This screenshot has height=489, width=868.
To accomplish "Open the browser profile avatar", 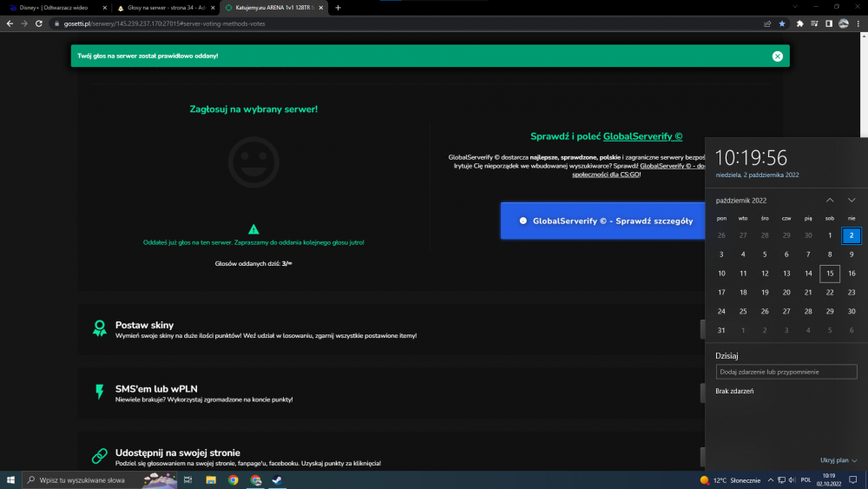I will (844, 23).
